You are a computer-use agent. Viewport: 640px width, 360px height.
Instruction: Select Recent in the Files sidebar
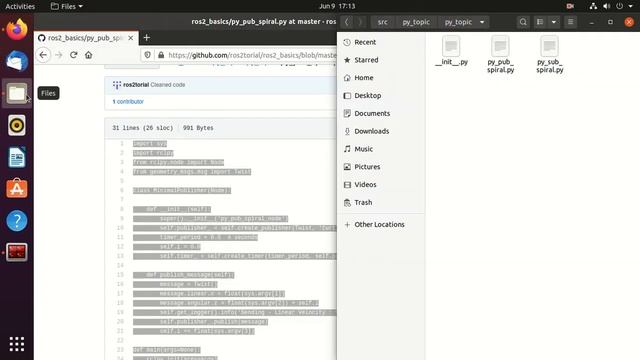click(381, 42)
